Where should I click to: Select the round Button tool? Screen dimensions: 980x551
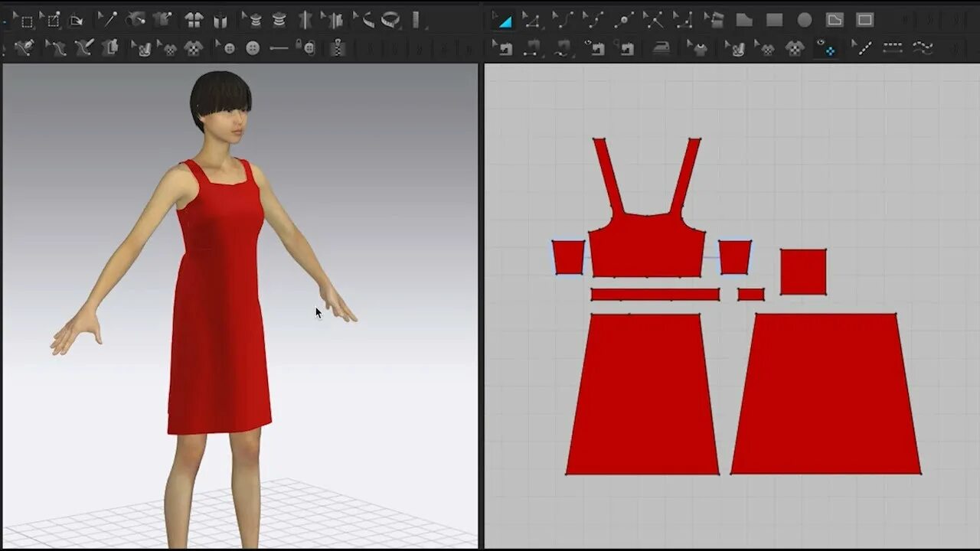pyautogui.click(x=253, y=49)
